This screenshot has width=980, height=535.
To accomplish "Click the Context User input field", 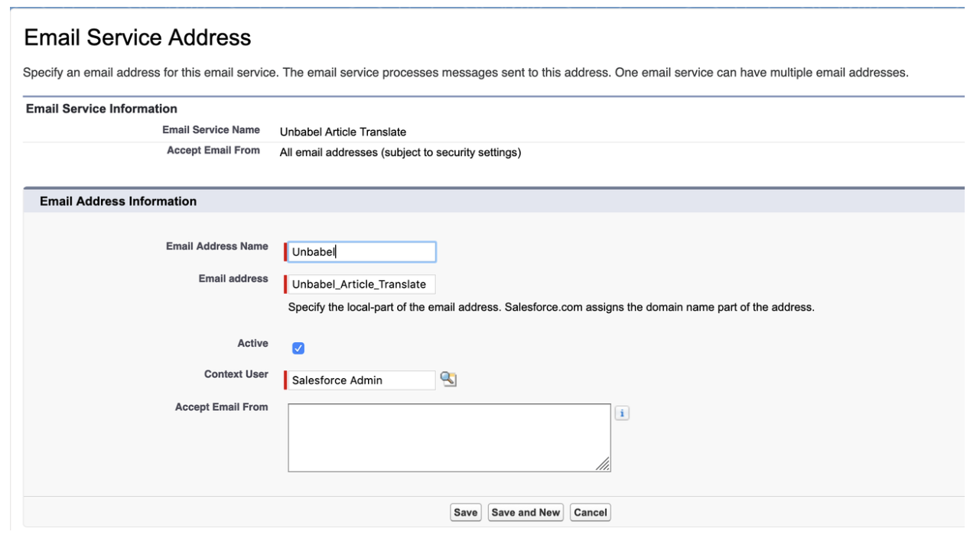I will (x=362, y=380).
